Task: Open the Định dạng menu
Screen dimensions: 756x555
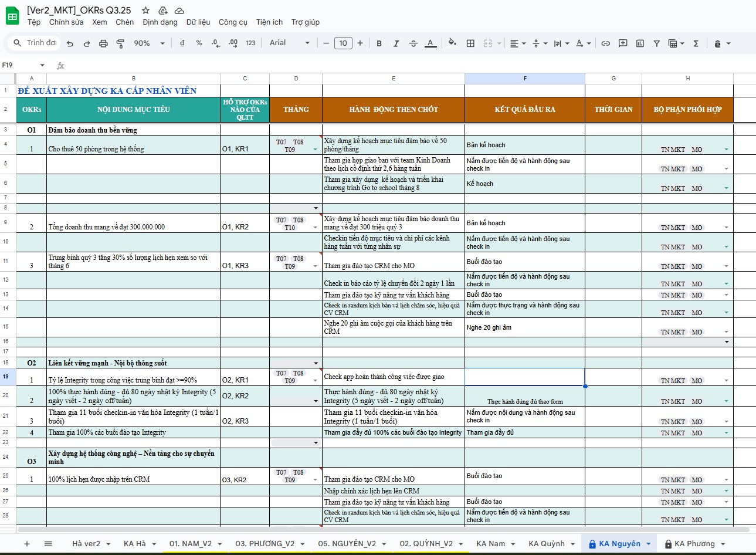Action: click(x=160, y=22)
